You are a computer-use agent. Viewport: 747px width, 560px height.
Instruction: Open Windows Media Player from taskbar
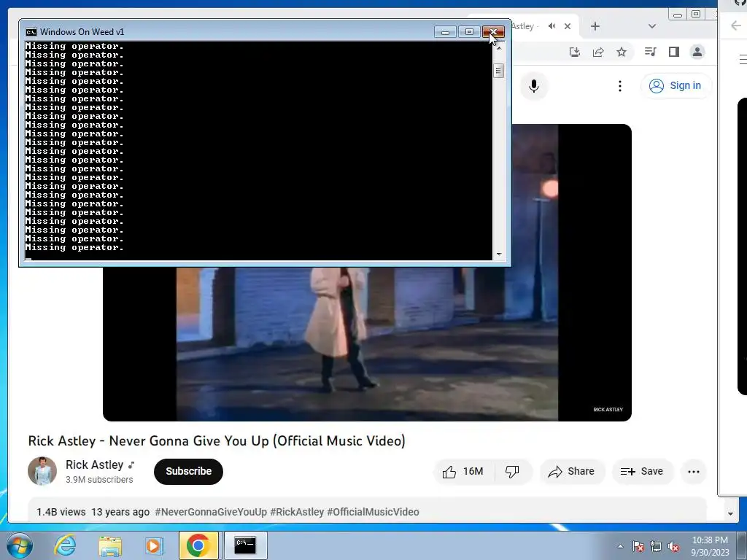(153, 545)
